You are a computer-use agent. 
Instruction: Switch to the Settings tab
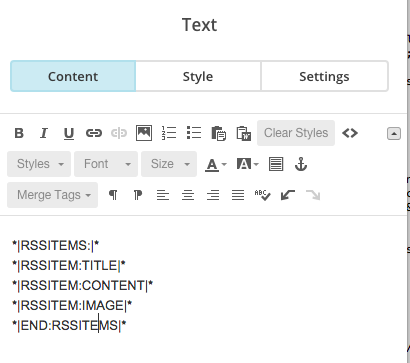point(324,76)
